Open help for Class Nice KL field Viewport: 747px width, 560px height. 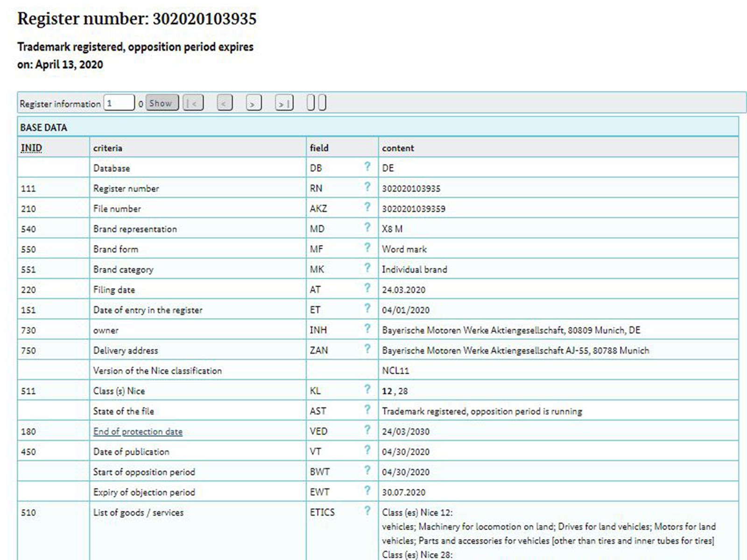click(367, 390)
